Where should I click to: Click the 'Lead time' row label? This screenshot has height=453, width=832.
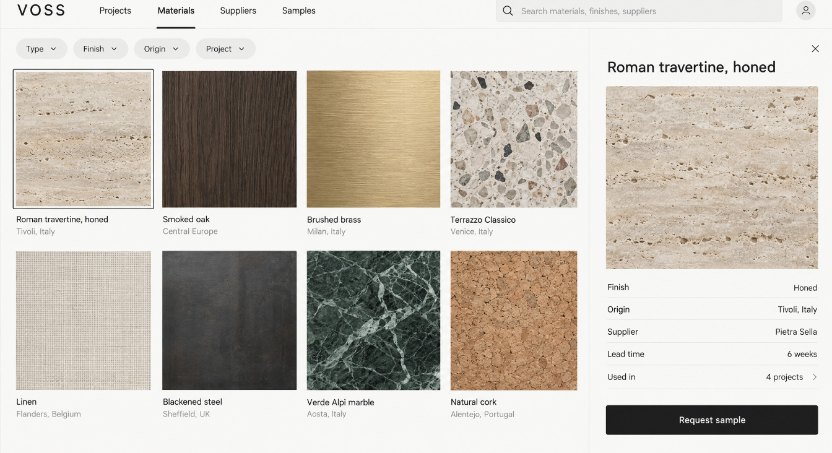tap(626, 354)
